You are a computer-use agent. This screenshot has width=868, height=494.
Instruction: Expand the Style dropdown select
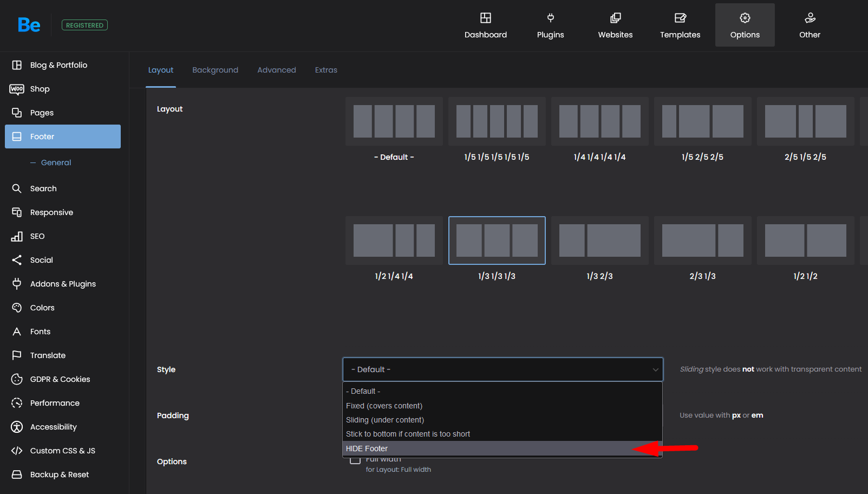click(x=503, y=369)
